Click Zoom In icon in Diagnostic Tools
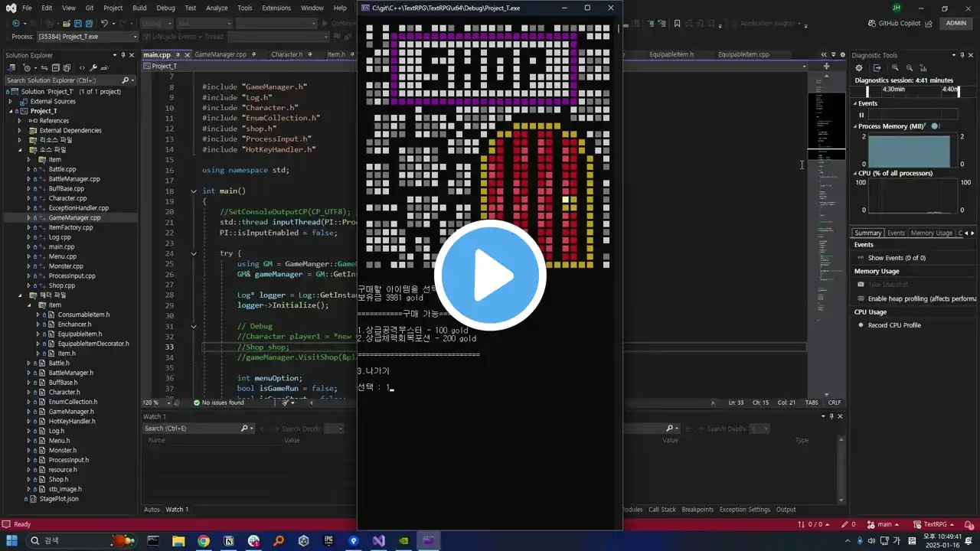Screen dimensions: 980x551 pyautogui.click(x=894, y=68)
